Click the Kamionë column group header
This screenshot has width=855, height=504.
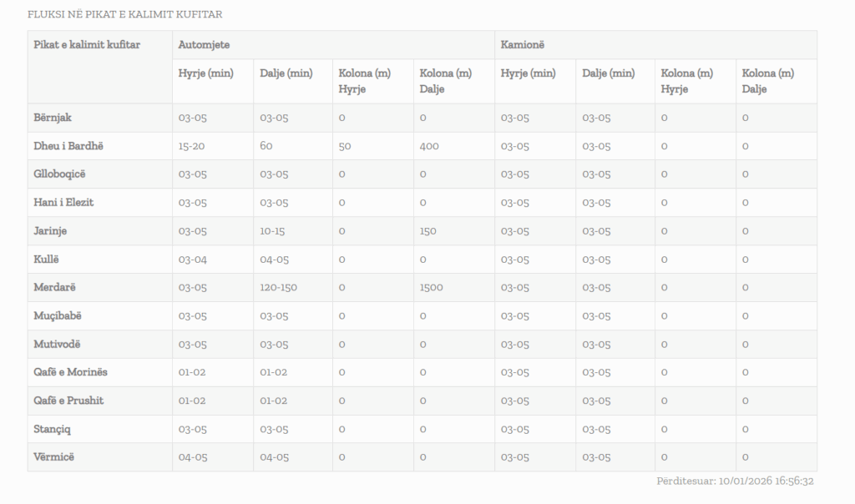[523, 44]
